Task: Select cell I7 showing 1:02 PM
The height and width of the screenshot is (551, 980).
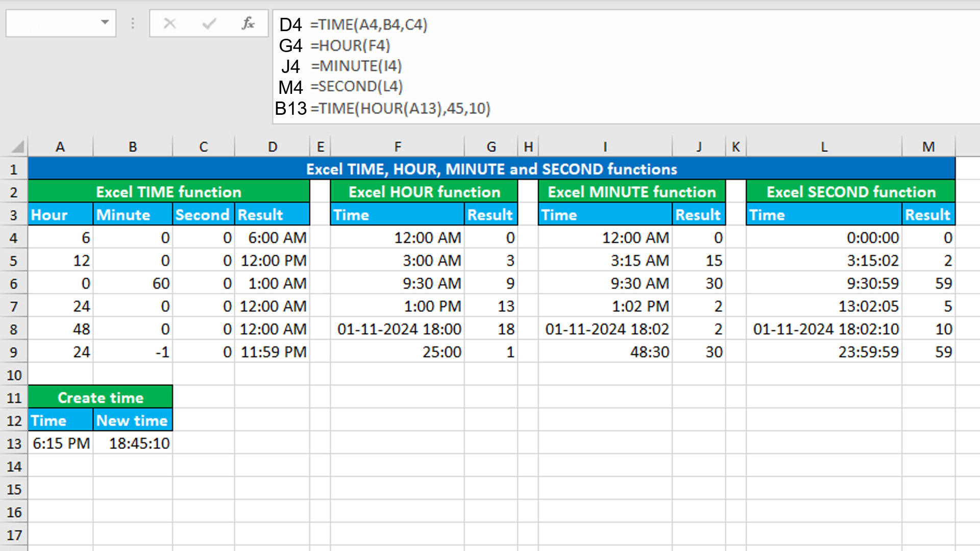Action: pyautogui.click(x=605, y=306)
